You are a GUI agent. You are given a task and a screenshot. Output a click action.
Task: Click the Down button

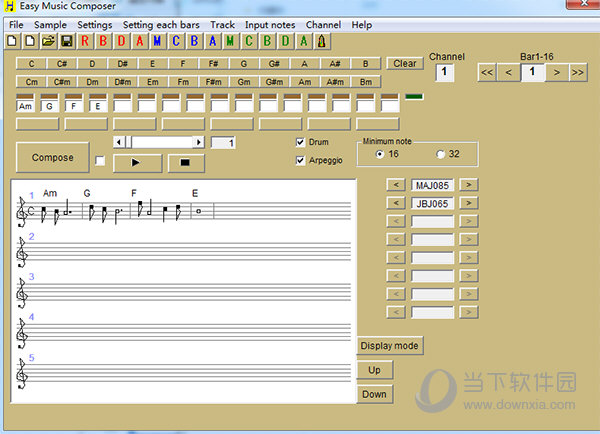point(375,394)
